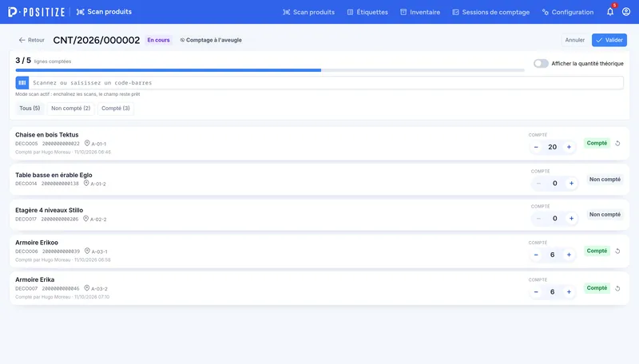Click Compté badge for Chaise en bois Tektus
This screenshot has height=364, width=639.
pyautogui.click(x=597, y=143)
